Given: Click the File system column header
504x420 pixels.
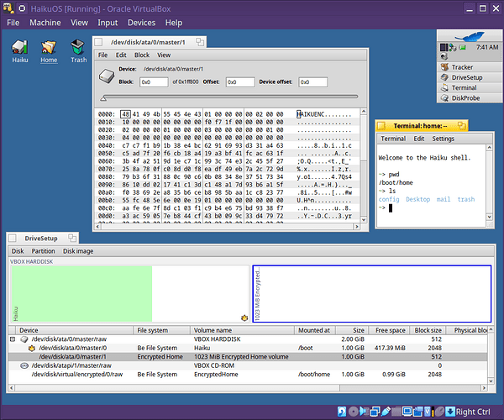Looking at the screenshot, I should pos(161,330).
